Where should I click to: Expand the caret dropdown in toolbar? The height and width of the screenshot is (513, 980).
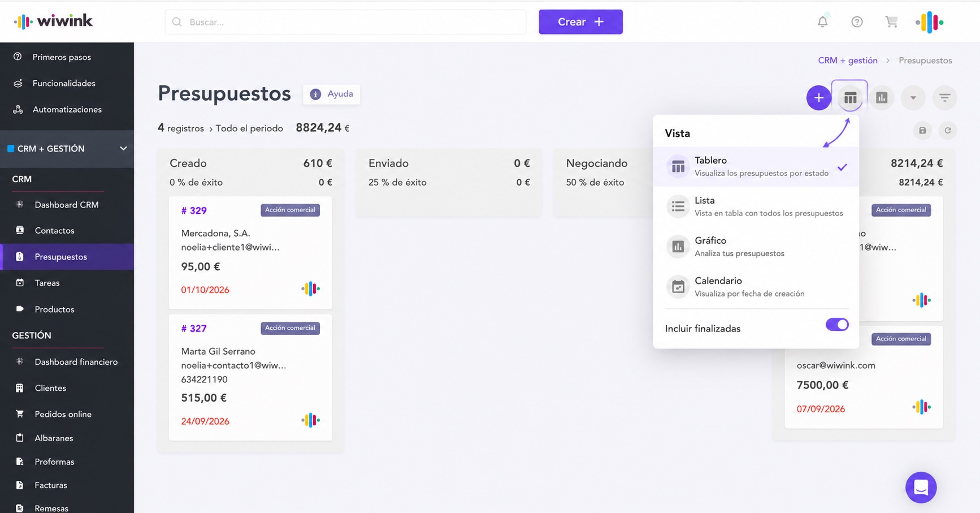913,98
